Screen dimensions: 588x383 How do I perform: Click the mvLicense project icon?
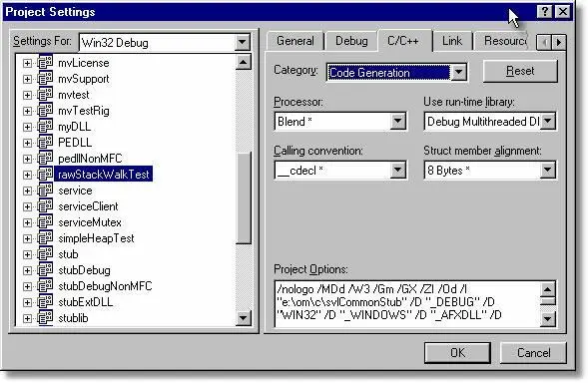click(45, 63)
